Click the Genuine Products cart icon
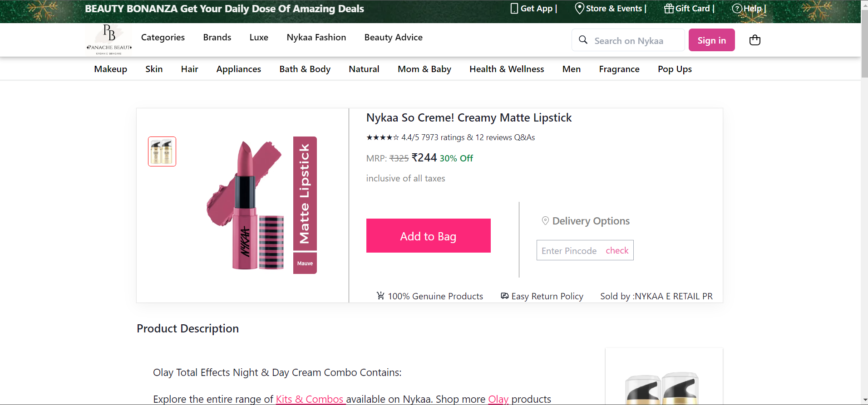The height and width of the screenshot is (405, 868). pyautogui.click(x=380, y=296)
